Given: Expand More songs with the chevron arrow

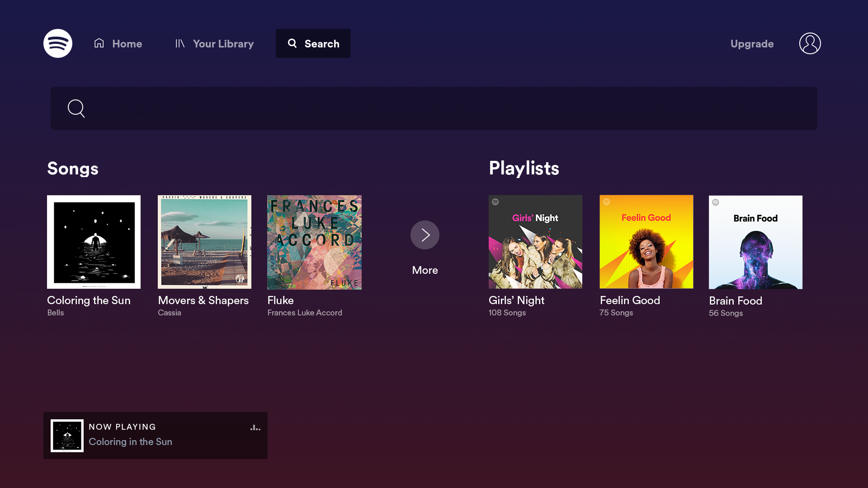Looking at the screenshot, I should coord(425,235).
